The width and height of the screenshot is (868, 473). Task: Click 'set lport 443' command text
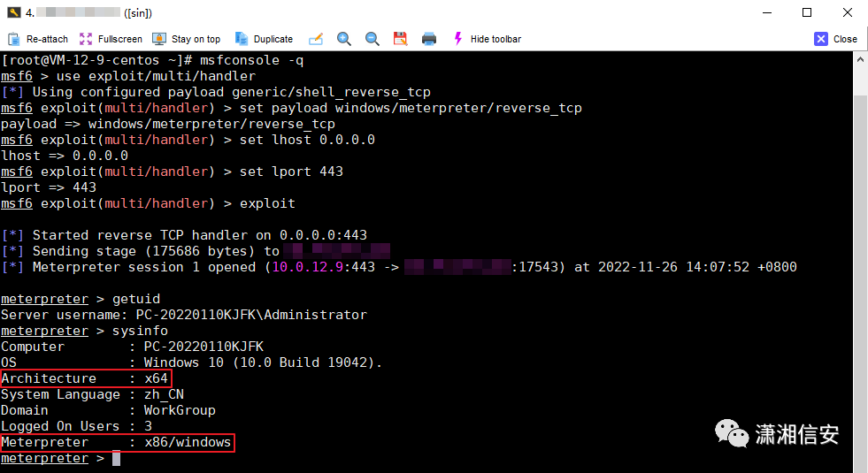[x=291, y=172]
